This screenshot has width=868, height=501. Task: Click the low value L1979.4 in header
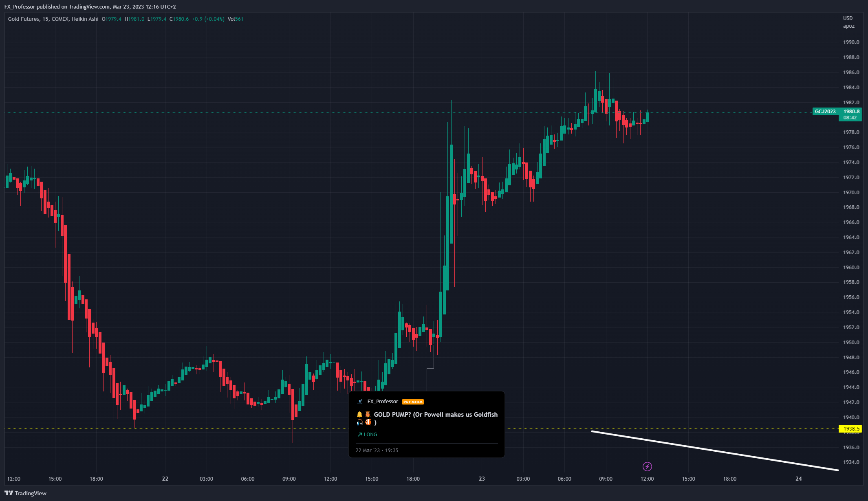(x=157, y=19)
